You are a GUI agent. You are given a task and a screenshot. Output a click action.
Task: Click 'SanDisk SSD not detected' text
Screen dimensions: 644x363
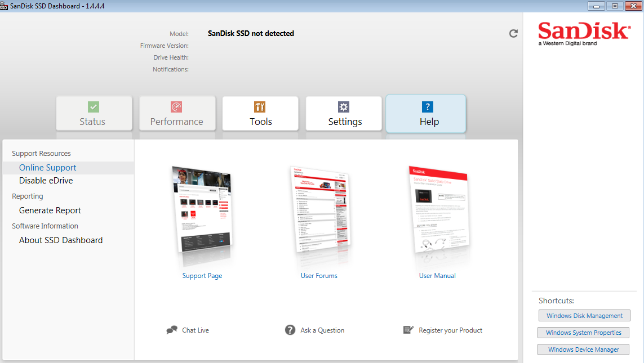[x=251, y=34]
